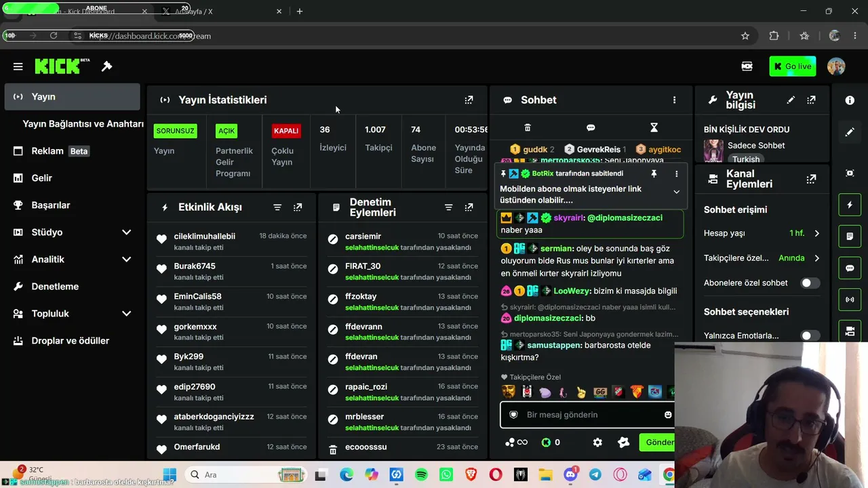The width and height of the screenshot is (868, 488).
Task: Pop out the Denetim Eylemleri panel
Action: pos(469,207)
